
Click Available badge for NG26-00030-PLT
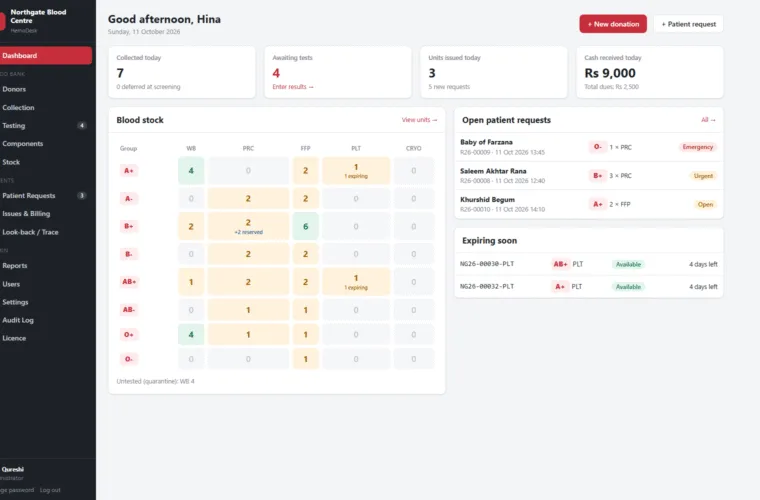(628, 264)
